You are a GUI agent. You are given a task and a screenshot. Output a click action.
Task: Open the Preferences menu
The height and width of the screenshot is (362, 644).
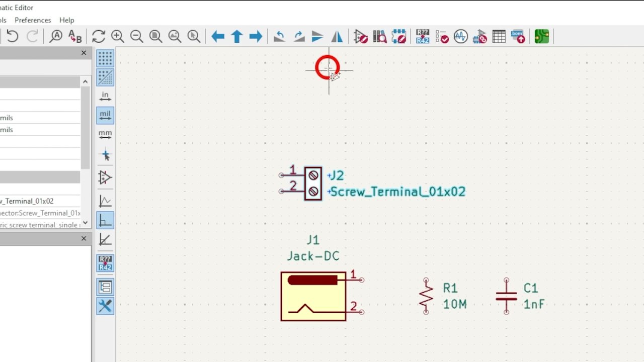pos(33,20)
